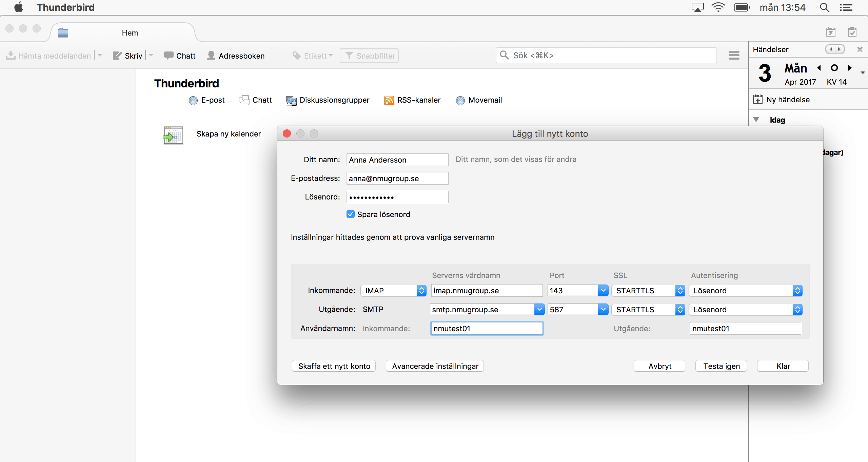Click the folder icon in Hem tab

click(63, 33)
